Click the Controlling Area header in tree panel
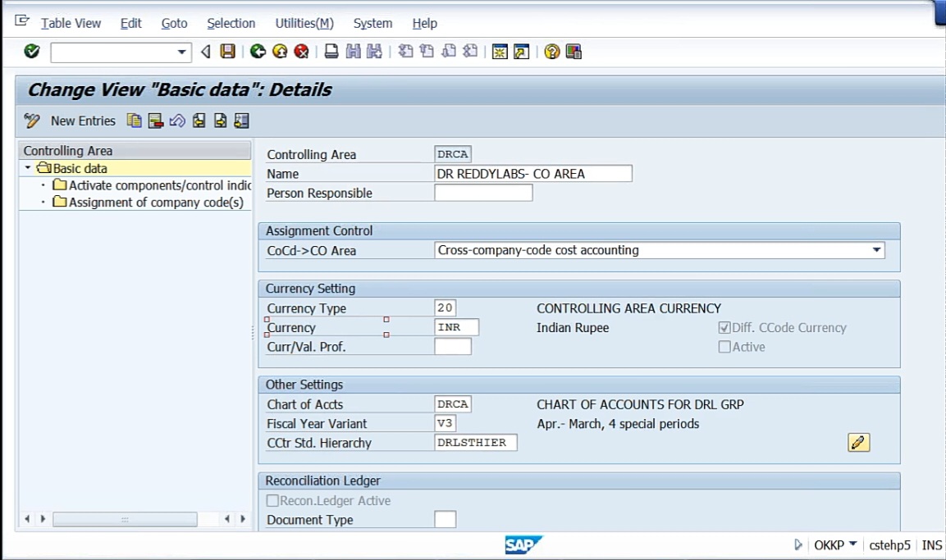The height and width of the screenshot is (560, 946). pos(135,151)
